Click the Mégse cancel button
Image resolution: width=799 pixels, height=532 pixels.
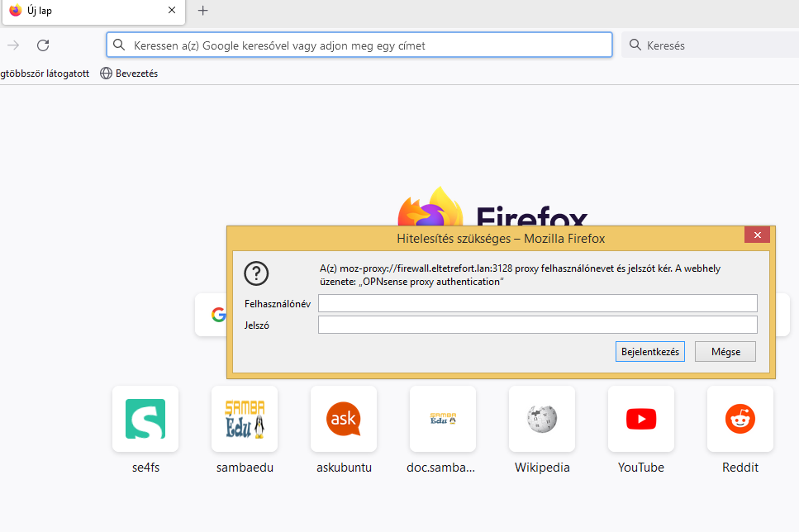(x=725, y=352)
